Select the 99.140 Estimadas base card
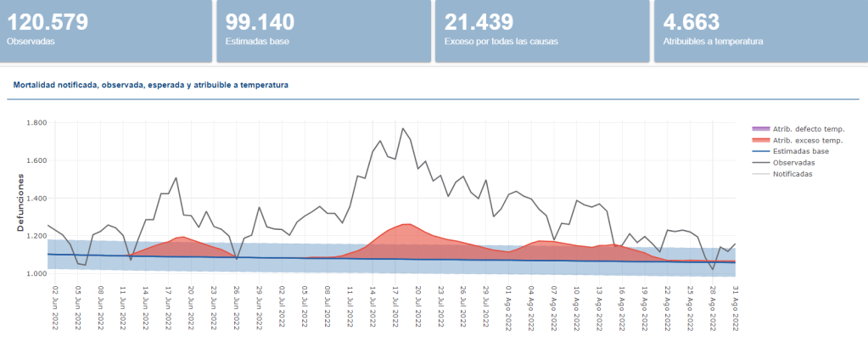The height and width of the screenshot is (348, 868). 322,31
